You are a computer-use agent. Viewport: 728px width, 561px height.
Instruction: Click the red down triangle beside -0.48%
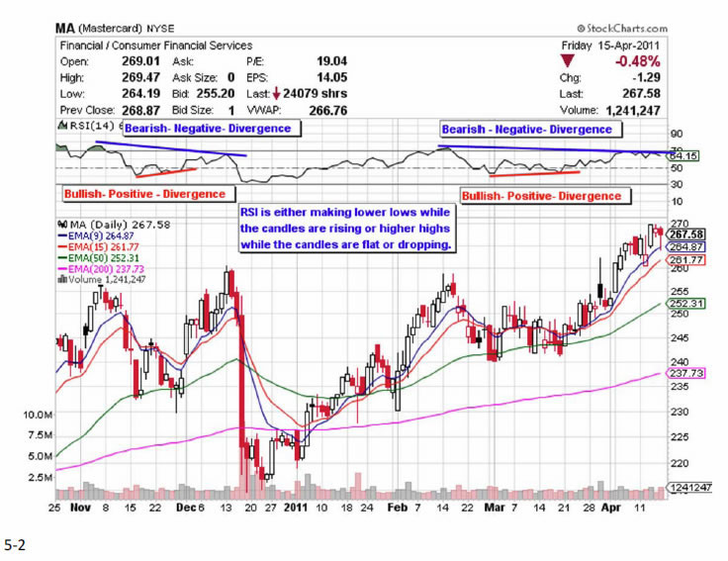(x=568, y=61)
